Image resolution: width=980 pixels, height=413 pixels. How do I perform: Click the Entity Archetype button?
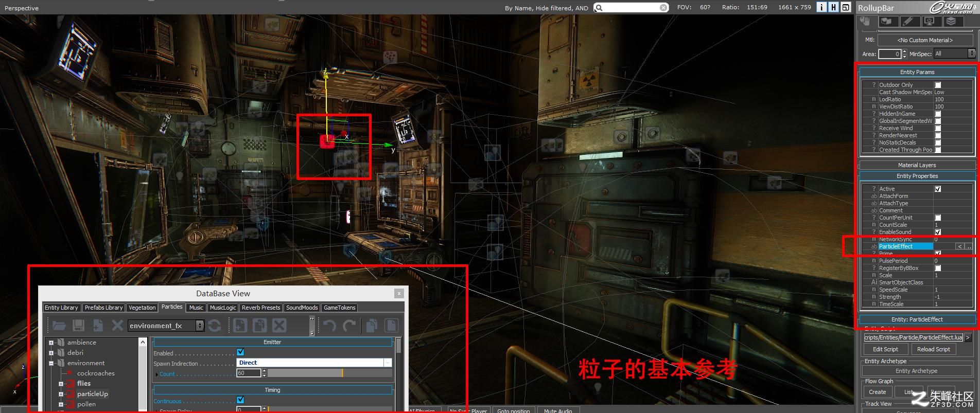tap(917, 371)
